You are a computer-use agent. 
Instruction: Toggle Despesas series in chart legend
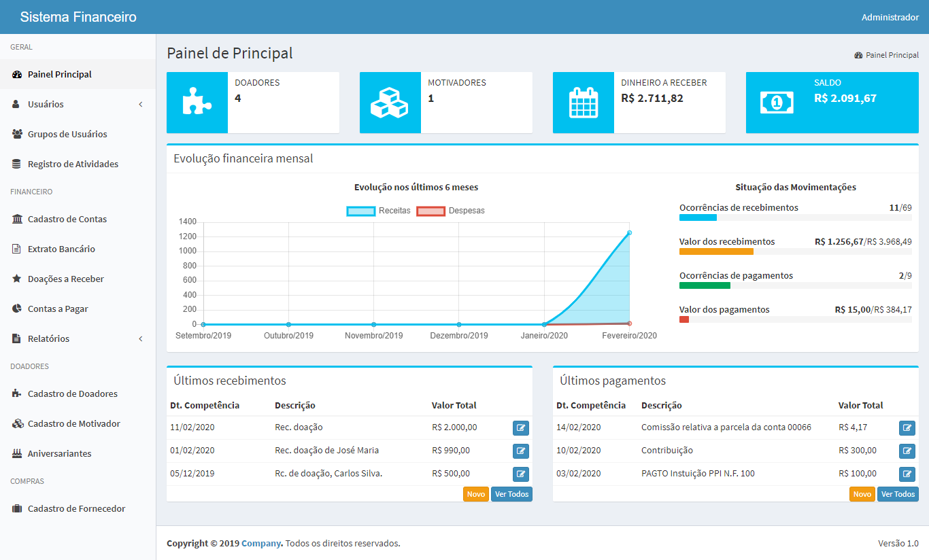[450, 211]
